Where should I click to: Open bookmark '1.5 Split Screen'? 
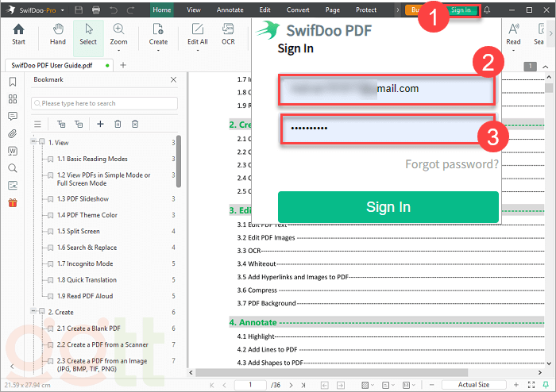point(78,231)
